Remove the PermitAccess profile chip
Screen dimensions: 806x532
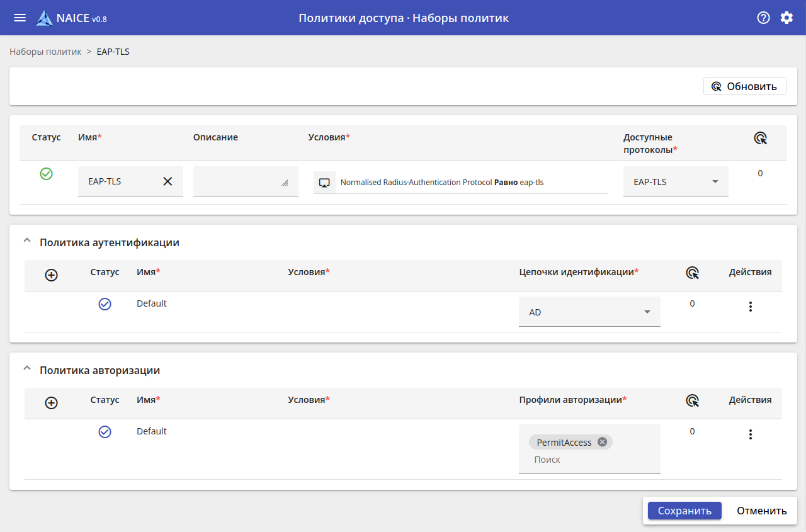point(602,442)
